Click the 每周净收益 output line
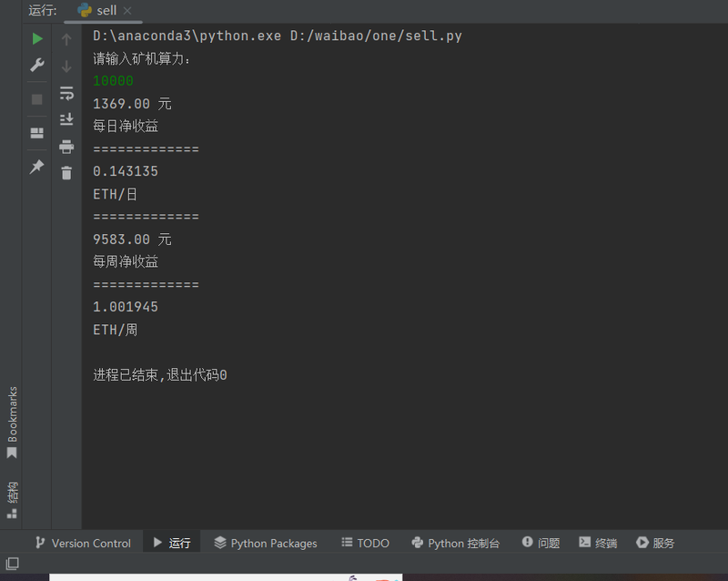The image size is (728, 581). tap(126, 261)
